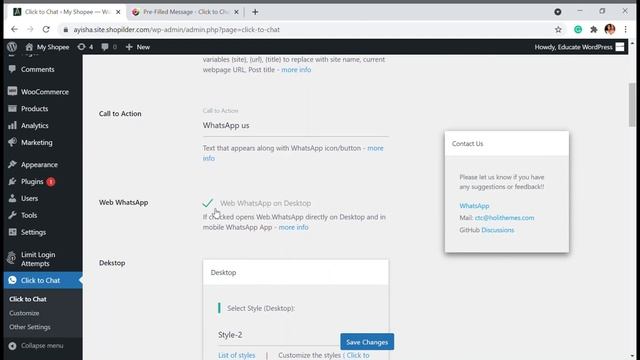Viewport: 640px width, 360px height.
Task: Open the updates icon showing 4
Action: (x=85, y=47)
